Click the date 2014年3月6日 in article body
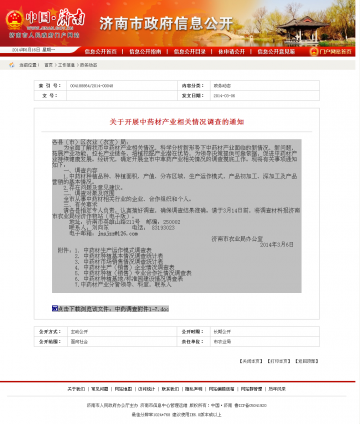This screenshot has width=360, height=424. pos(277,245)
